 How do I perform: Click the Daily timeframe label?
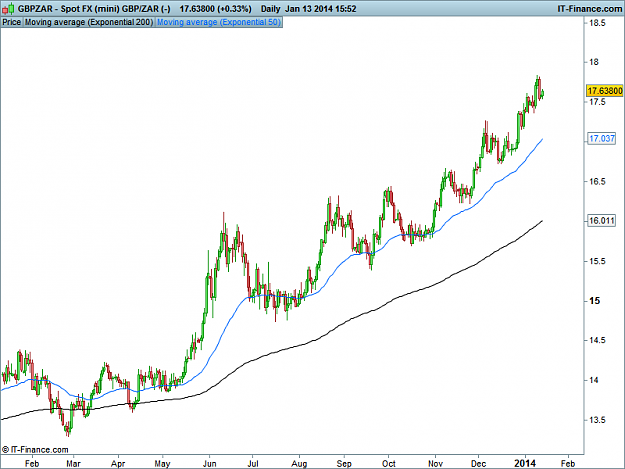pos(271,9)
